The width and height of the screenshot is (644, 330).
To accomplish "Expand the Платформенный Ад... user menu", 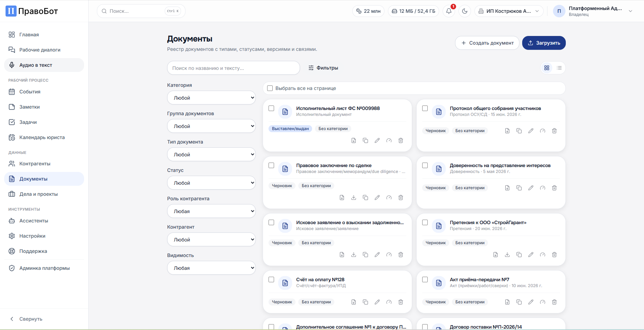I will (593, 11).
